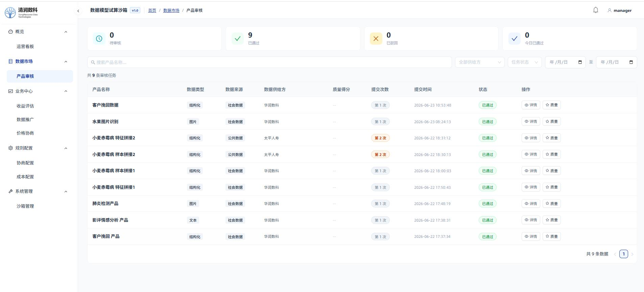Click 公共数据 tag in 样本拼接2 row
The height and width of the screenshot is (292, 644).
tap(235, 155)
